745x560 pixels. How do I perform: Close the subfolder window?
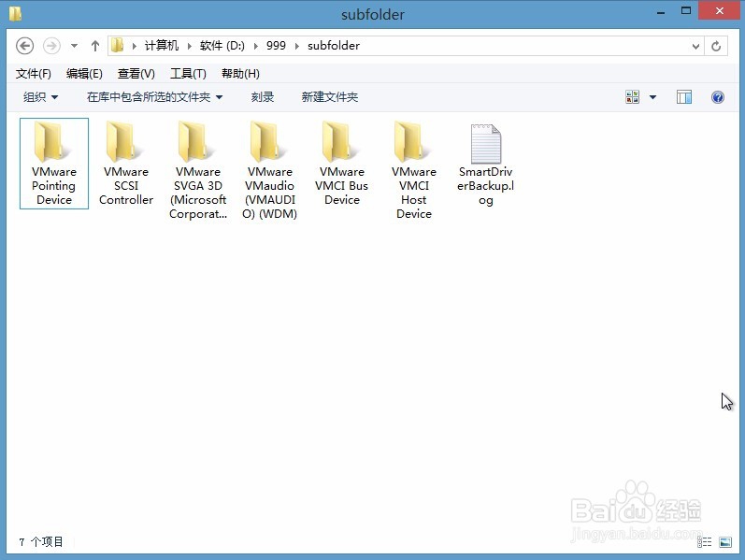coord(720,10)
